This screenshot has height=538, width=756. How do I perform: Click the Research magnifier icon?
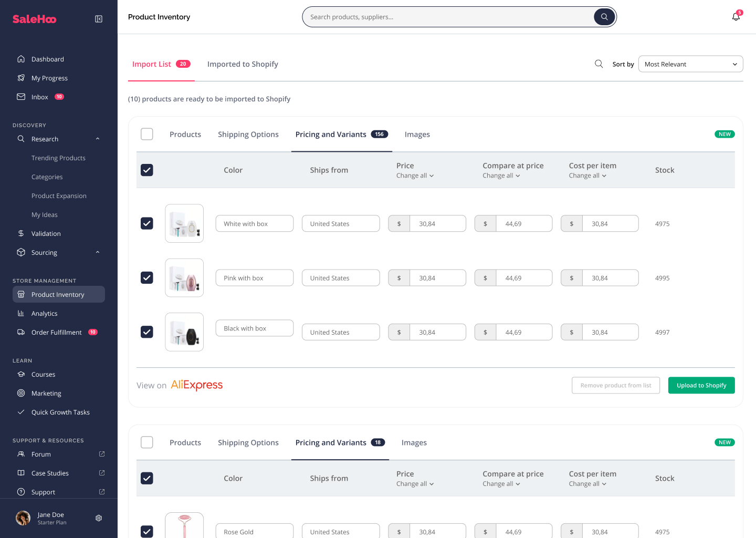click(x=21, y=139)
